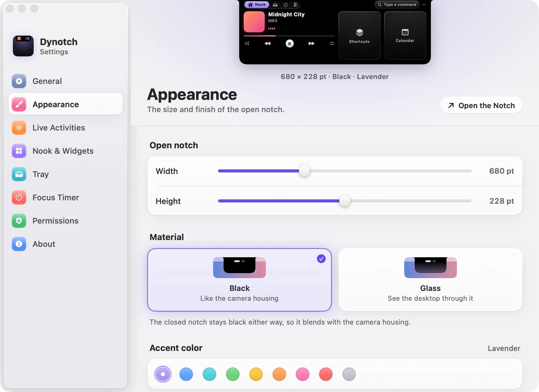
Task: Go to Live Activities settings
Action: tap(65, 128)
